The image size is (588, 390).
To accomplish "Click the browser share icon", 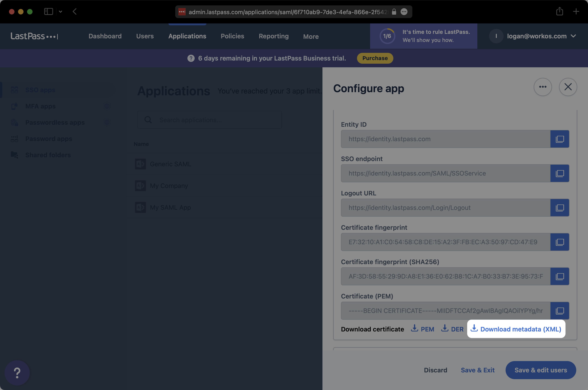I will click(559, 11).
